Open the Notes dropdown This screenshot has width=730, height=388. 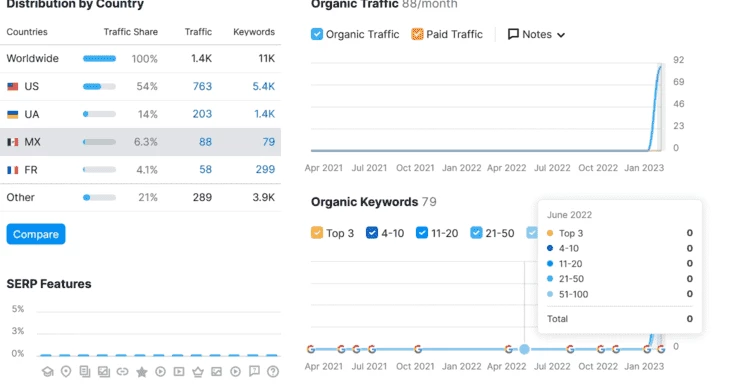(536, 34)
